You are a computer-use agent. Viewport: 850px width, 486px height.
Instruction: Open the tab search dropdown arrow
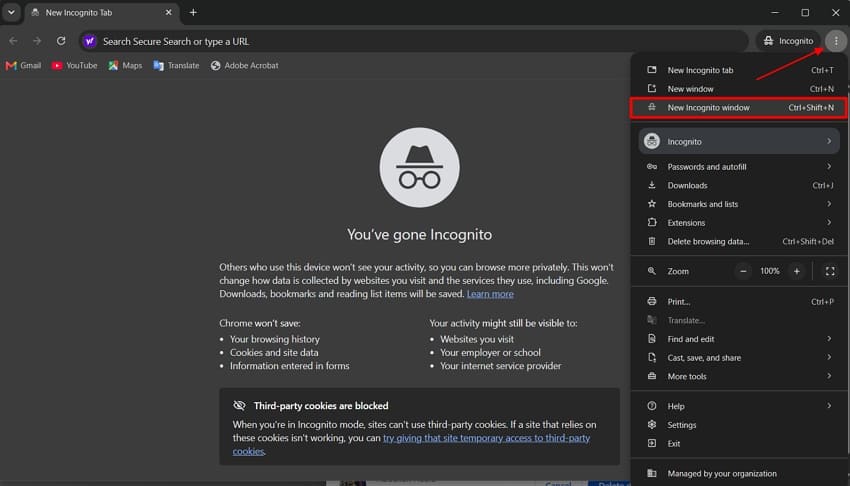[x=11, y=12]
